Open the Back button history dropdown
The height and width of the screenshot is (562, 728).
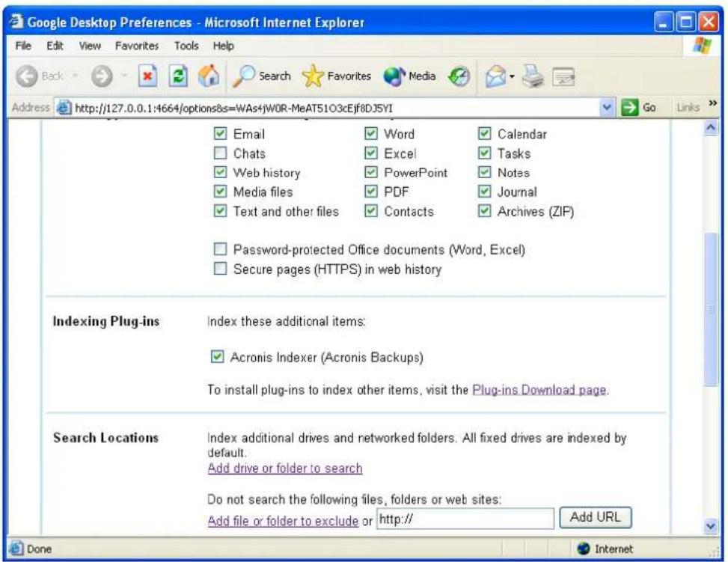tap(76, 76)
